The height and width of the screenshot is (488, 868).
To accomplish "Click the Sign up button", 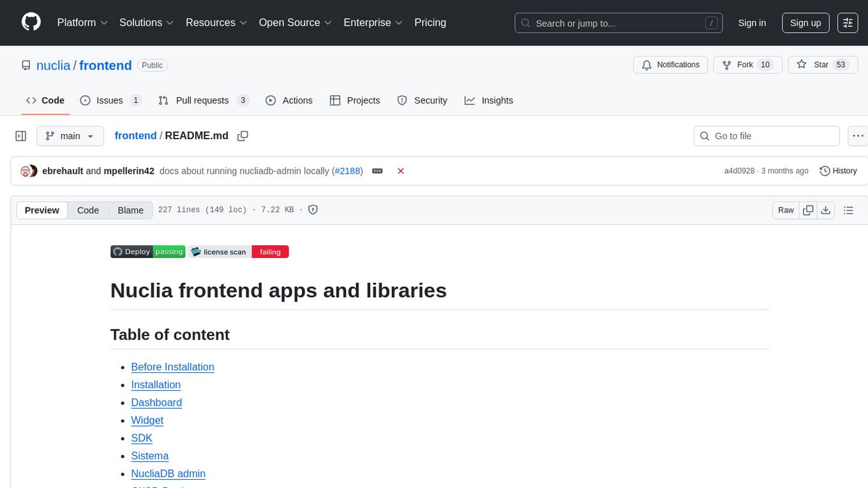I will 805,23.
